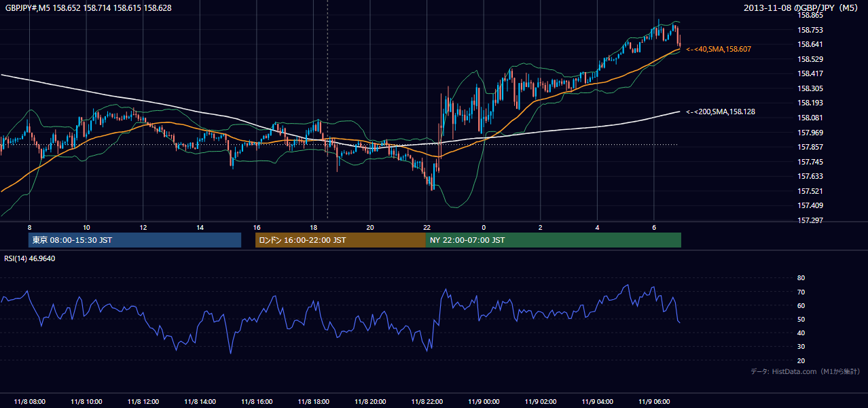Click hour tick '16' below price chart
Image resolution: width=868 pixels, height=408 pixels.
tap(257, 227)
